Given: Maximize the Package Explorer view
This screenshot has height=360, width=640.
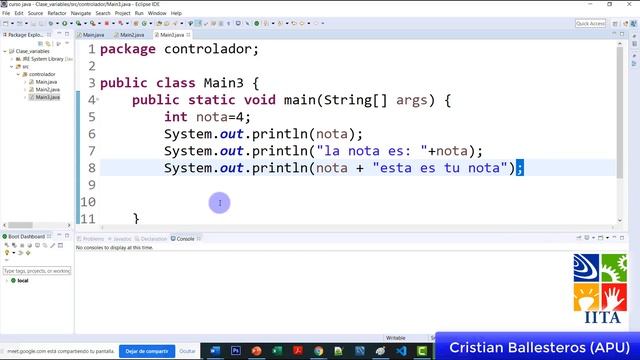Looking at the screenshot, I should 67,34.
